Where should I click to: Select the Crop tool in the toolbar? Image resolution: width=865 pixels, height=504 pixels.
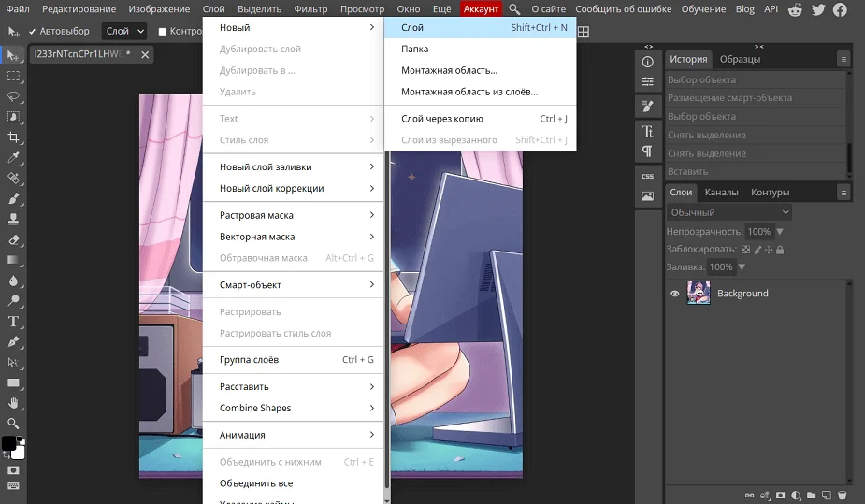[13, 137]
